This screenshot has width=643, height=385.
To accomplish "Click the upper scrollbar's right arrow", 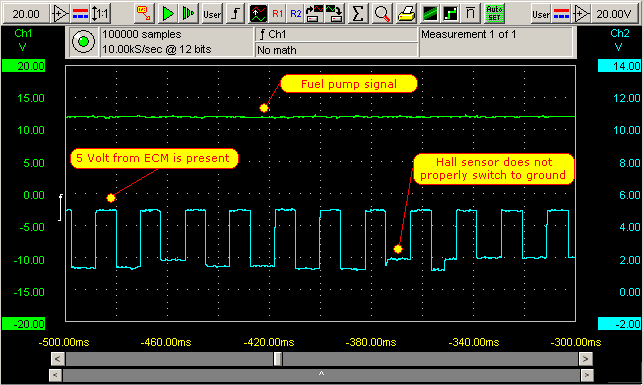I will coord(585,359).
